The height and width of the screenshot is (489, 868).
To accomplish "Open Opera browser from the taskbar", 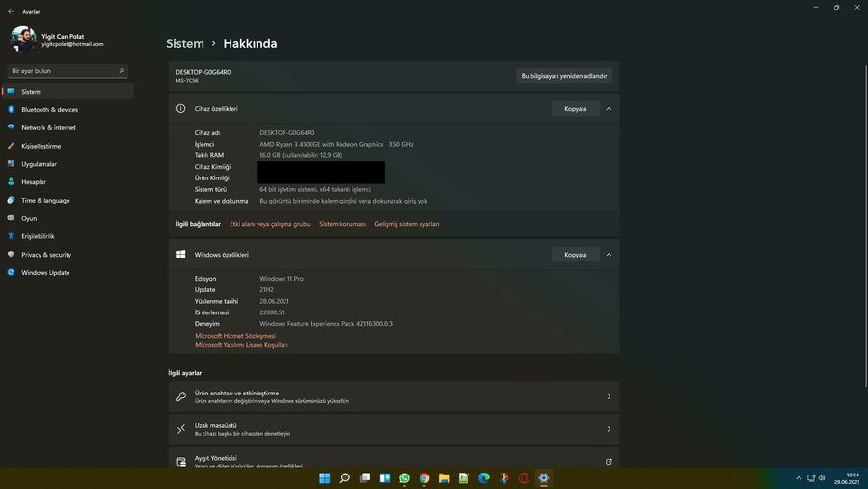I will coord(525,478).
